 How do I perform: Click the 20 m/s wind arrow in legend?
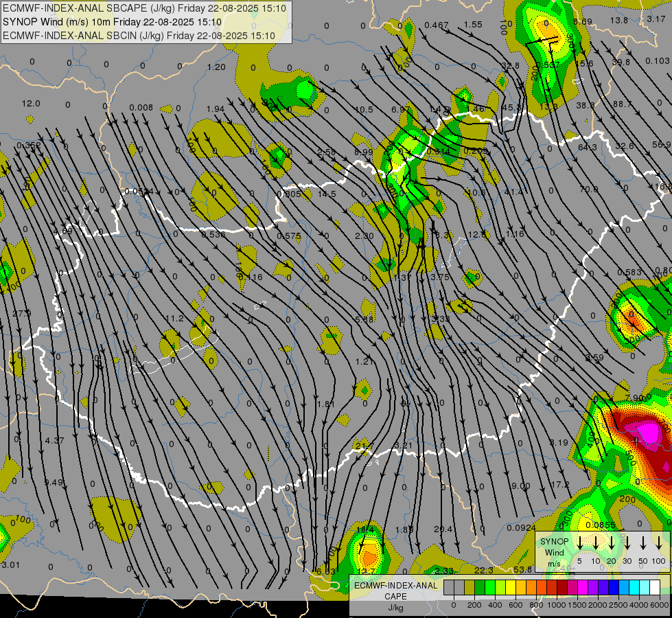(x=611, y=543)
